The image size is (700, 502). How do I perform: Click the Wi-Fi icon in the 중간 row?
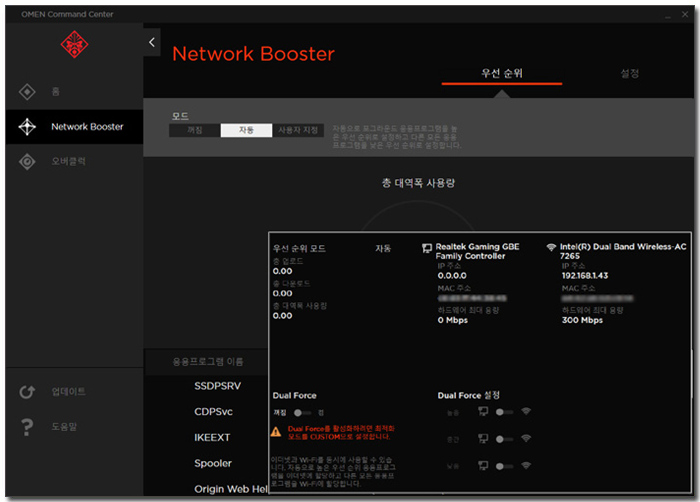click(526, 439)
